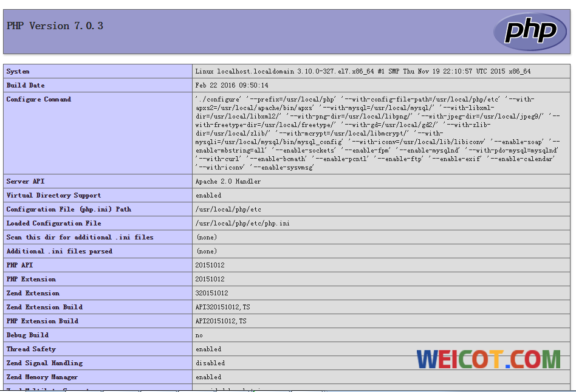Click the PHP logo in the header

tap(529, 32)
